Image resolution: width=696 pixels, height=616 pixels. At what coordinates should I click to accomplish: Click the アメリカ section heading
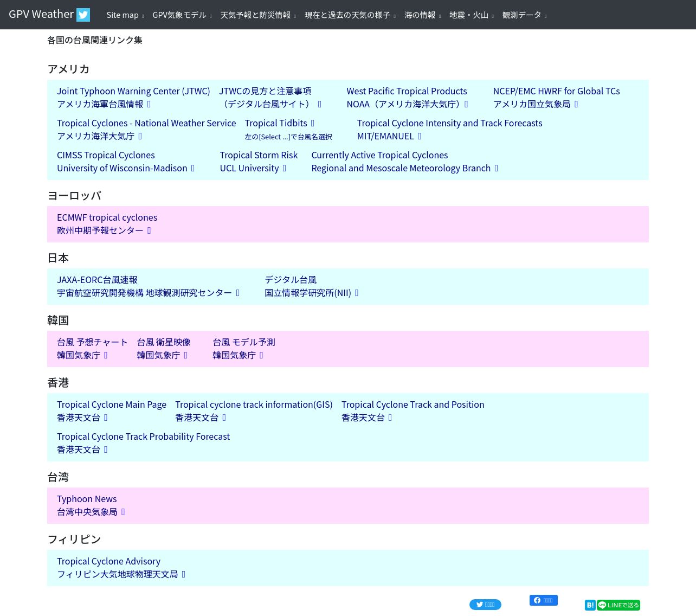point(68,69)
